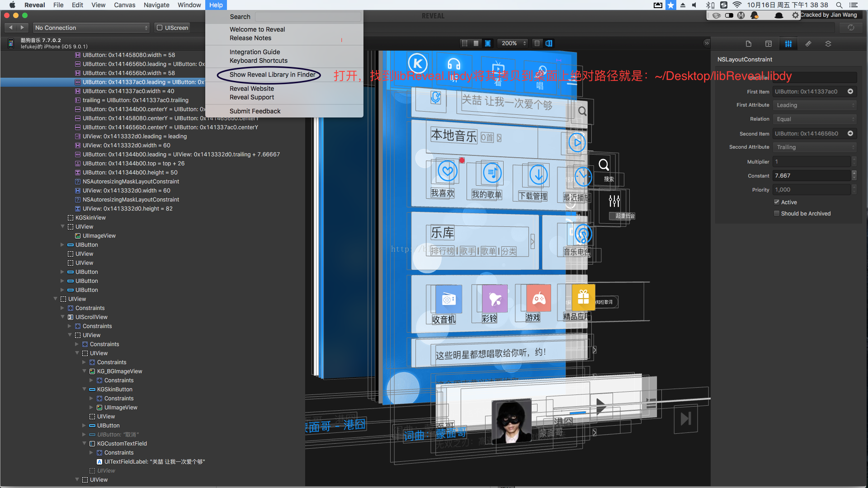Click the refresh snapshot button
This screenshot has width=868, height=488.
[x=851, y=28]
